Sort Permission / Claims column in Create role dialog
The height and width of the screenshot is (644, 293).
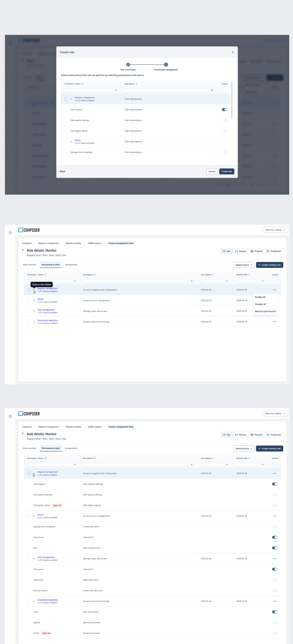[82, 84]
